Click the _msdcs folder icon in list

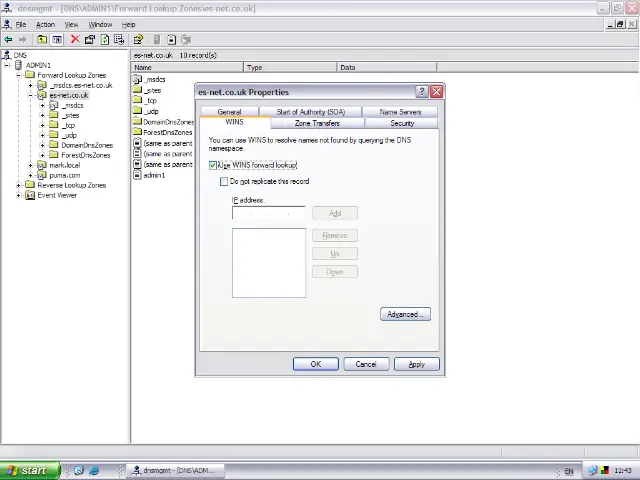[x=138, y=80]
